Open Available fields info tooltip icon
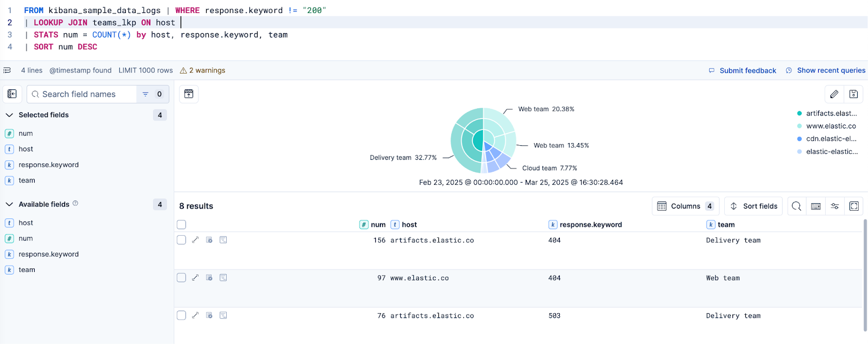The width and height of the screenshot is (868, 344). (75, 204)
